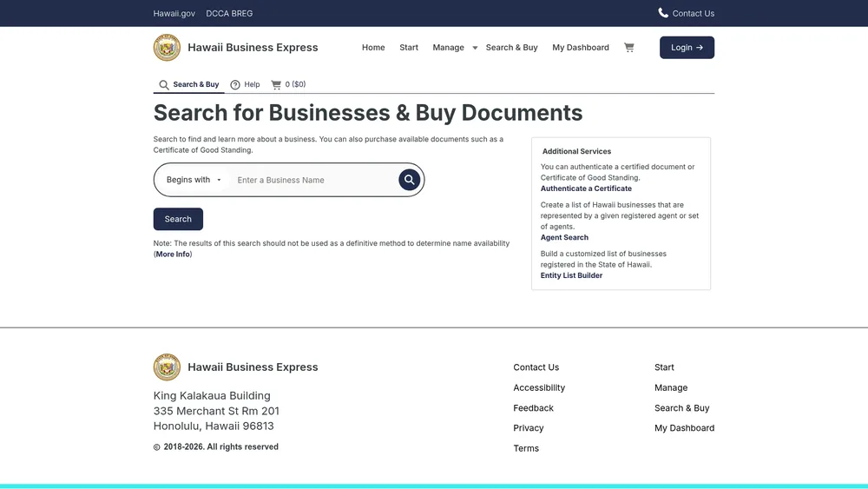Click the Enter a Business Name field
Screen dimensions: 868x489
tap(312, 180)
